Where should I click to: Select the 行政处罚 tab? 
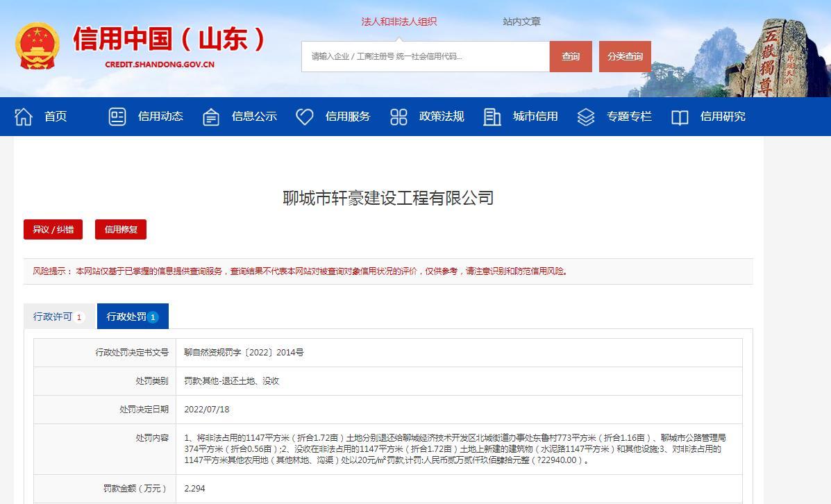(133, 317)
